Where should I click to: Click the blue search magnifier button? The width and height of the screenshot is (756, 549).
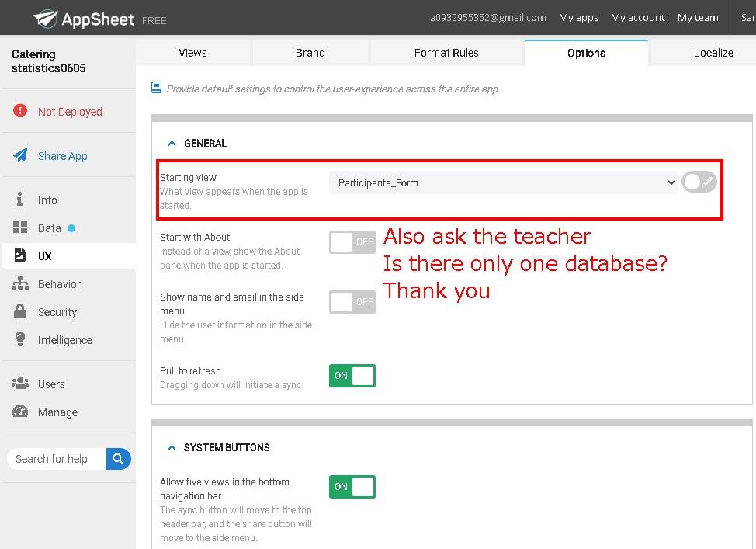(118, 459)
